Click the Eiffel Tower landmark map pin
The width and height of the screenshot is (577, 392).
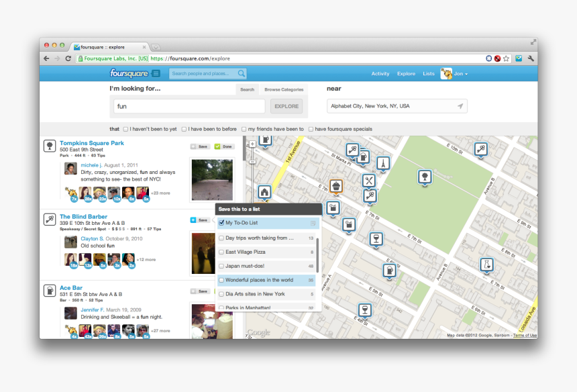382,163
